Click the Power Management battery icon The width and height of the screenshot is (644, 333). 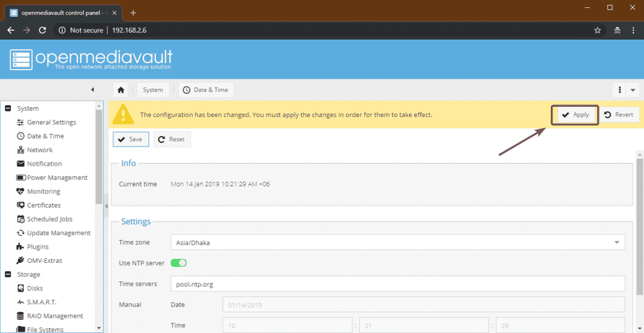point(21,178)
